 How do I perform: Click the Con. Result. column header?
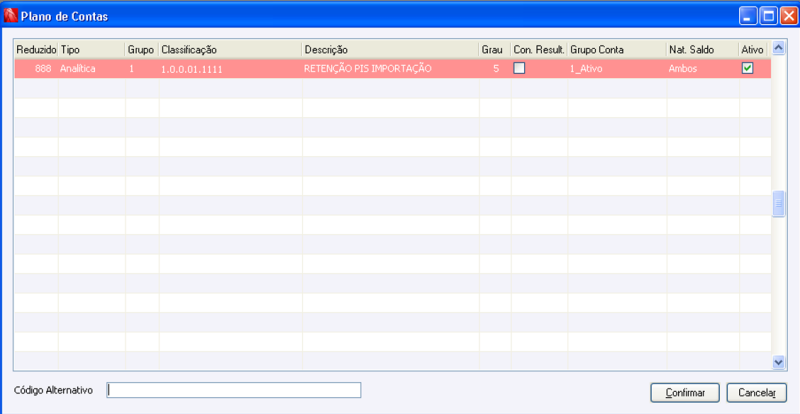[539, 50]
